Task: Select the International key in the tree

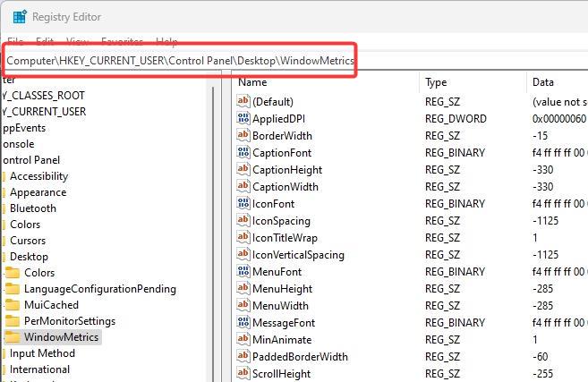Action: (39, 369)
